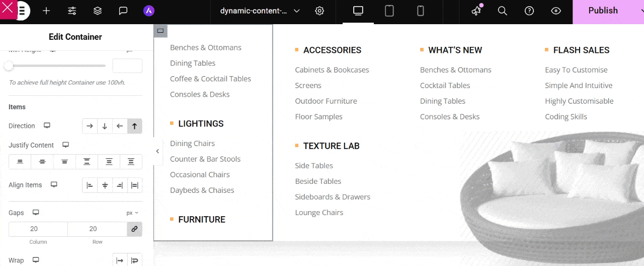644x266 pixels.
Task: Click the What's New megaphone icon
Action: 476,11
